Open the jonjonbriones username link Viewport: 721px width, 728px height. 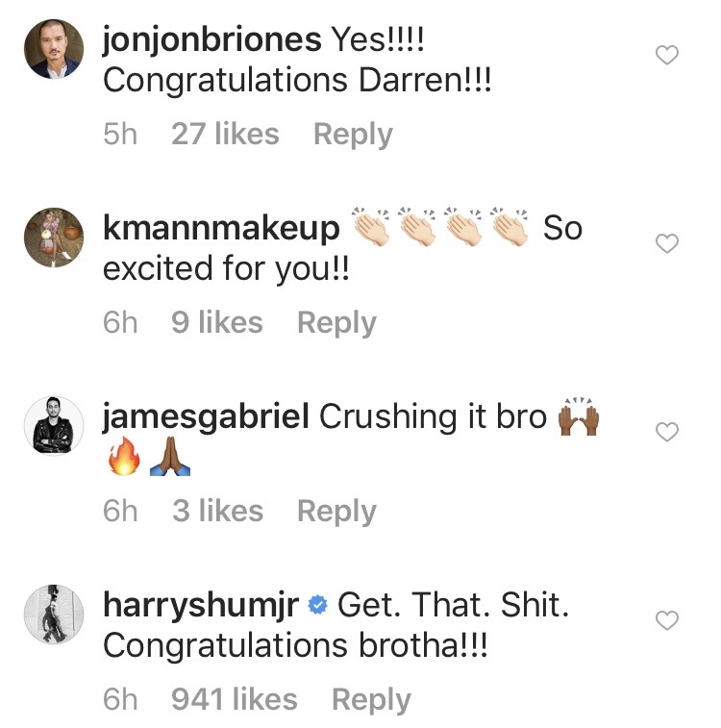pos(211,40)
